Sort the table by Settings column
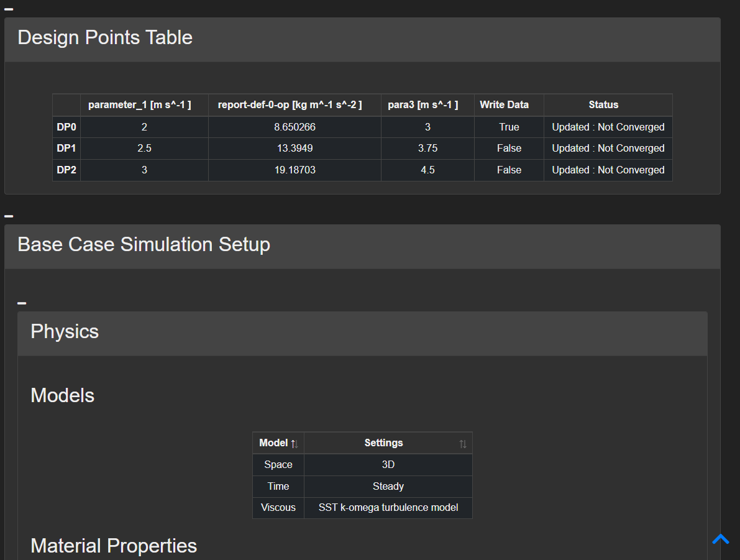Screen dimensions: 740x560 (463, 443)
